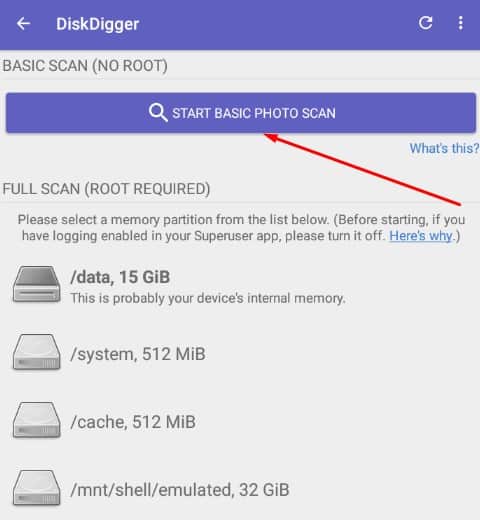Tap the DiskDigger title in the app bar
The height and width of the screenshot is (520, 480).
coord(97,24)
